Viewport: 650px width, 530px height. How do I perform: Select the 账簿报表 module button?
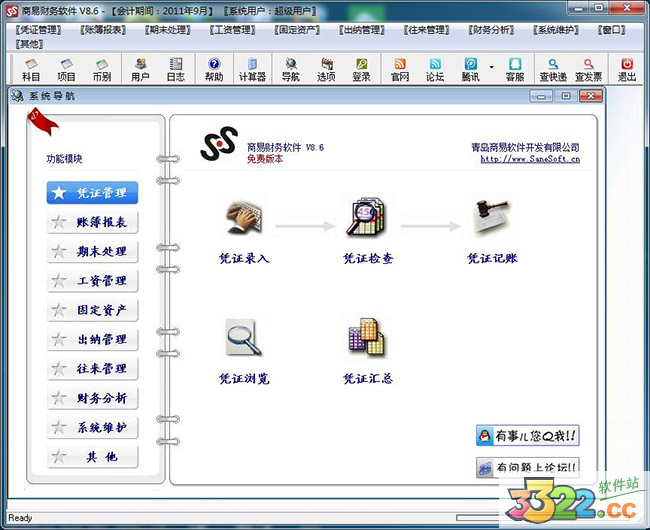[92, 222]
